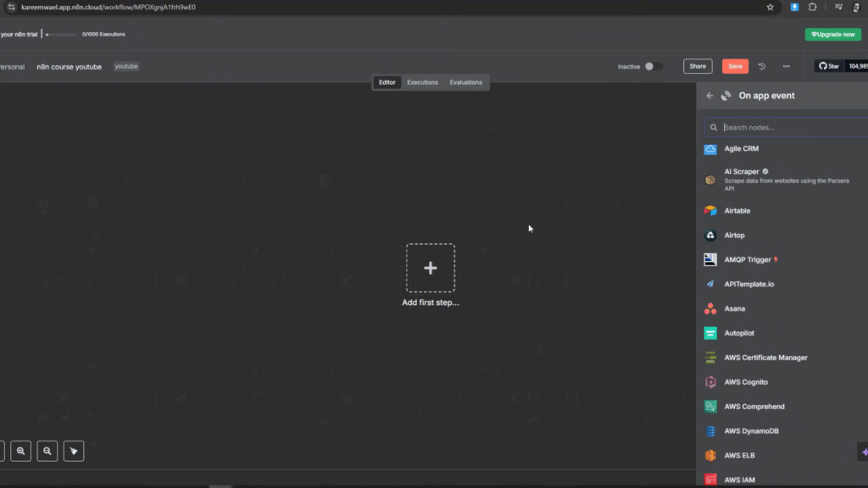Click the AWS ELB node icon

tap(710, 455)
